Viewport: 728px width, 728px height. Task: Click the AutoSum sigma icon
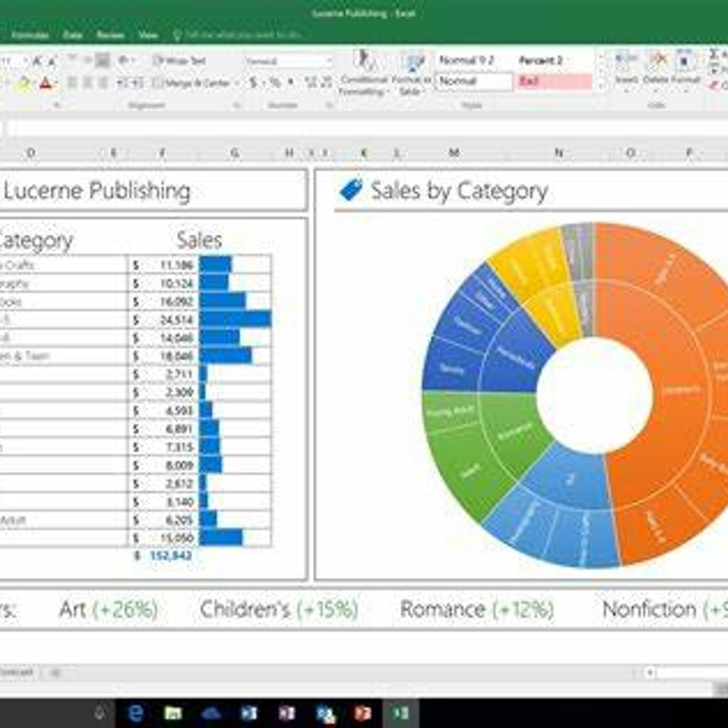coord(715,55)
